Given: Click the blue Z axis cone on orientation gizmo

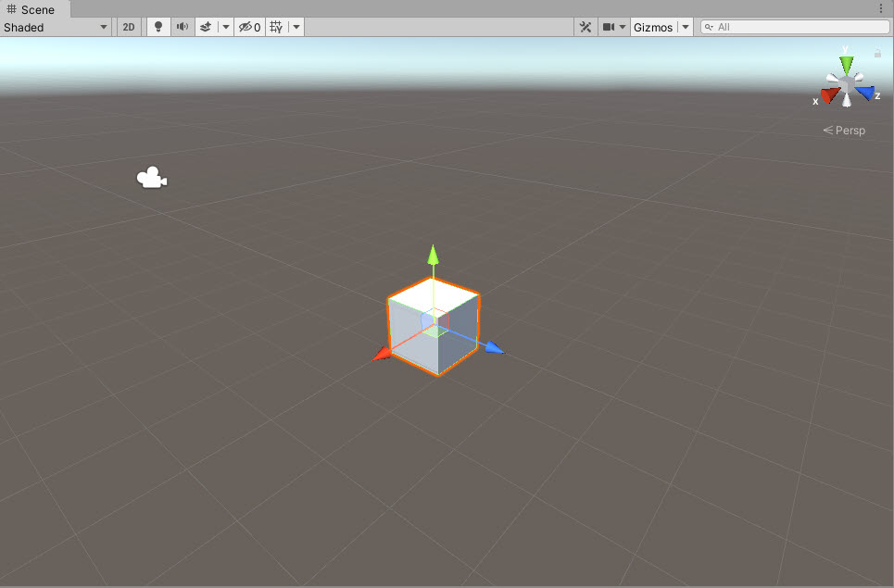Looking at the screenshot, I should 865,93.
